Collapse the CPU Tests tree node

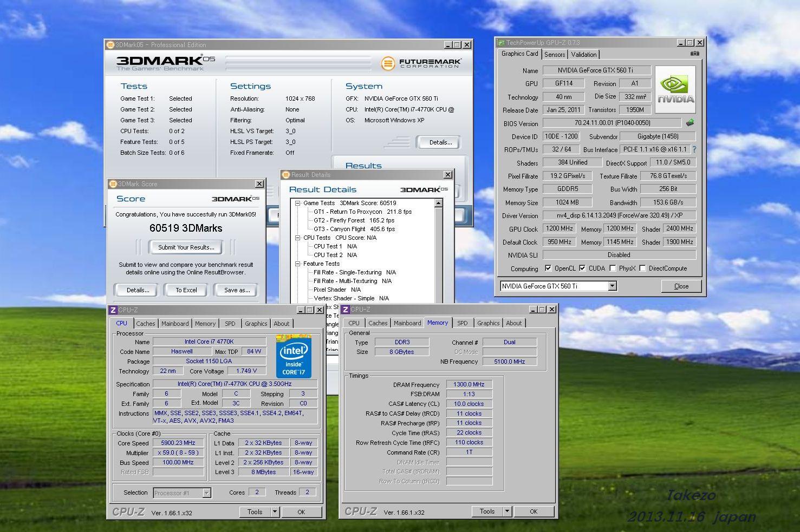click(297, 238)
